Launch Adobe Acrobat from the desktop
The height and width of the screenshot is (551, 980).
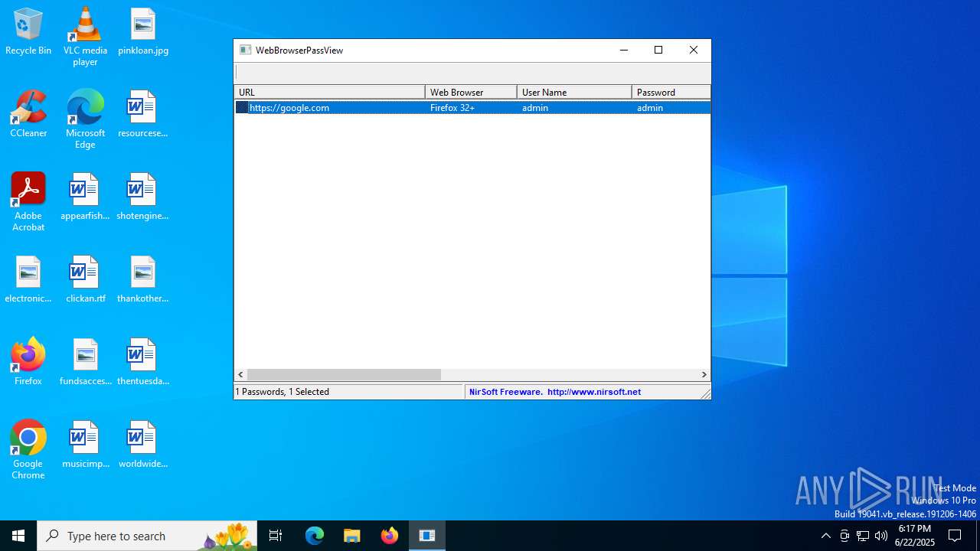point(28,202)
